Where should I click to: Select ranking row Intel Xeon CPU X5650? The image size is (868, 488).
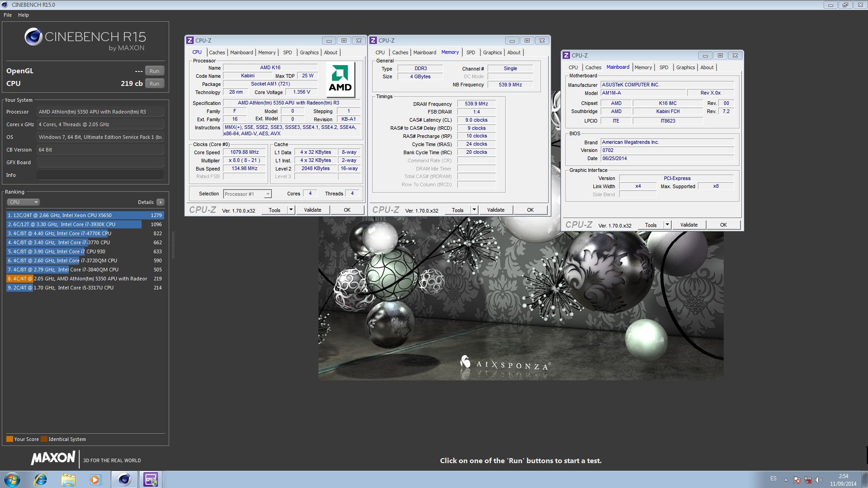pos(85,215)
